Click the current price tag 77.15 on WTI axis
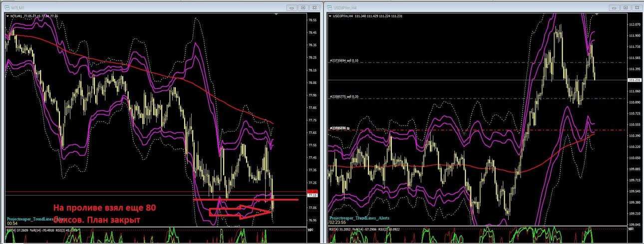The image size is (644, 244). (x=313, y=195)
